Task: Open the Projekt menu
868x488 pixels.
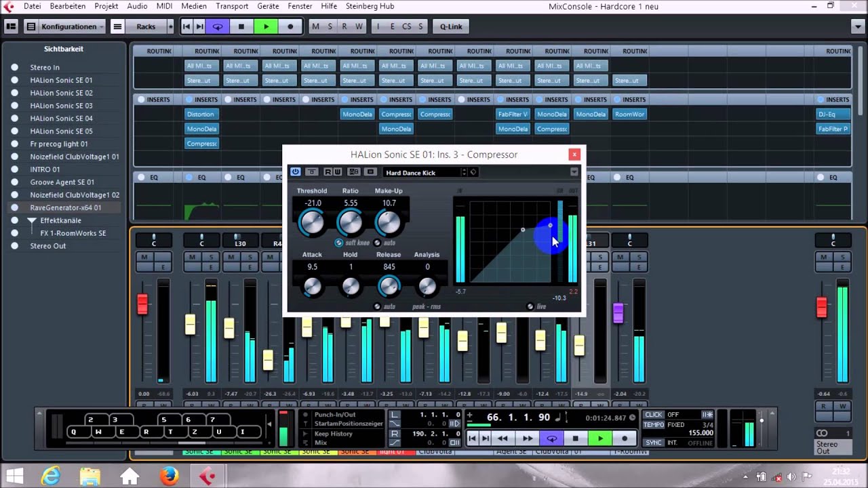Action: pyautogui.click(x=106, y=6)
